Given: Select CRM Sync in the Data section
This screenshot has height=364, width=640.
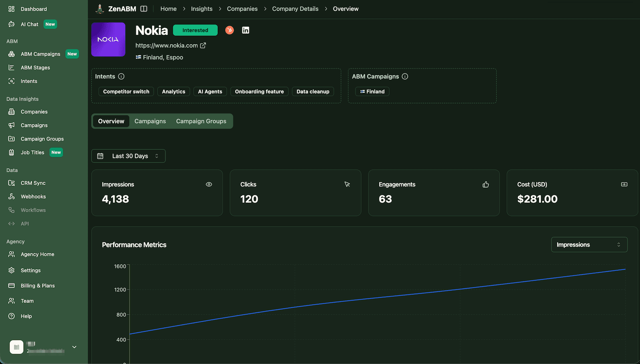Looking at the screenshot, I should click(x=33, y=183).
